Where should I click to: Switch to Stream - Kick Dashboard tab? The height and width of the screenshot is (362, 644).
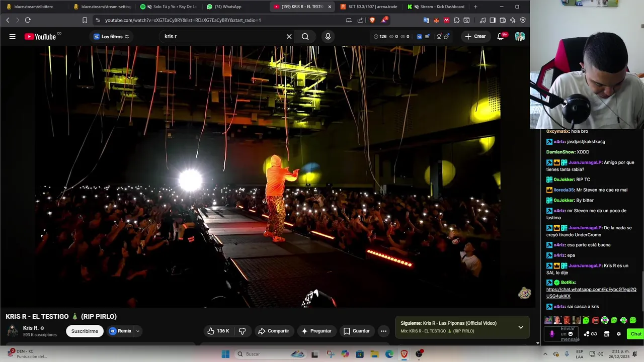pyautogui.click(x=436, y=7)
